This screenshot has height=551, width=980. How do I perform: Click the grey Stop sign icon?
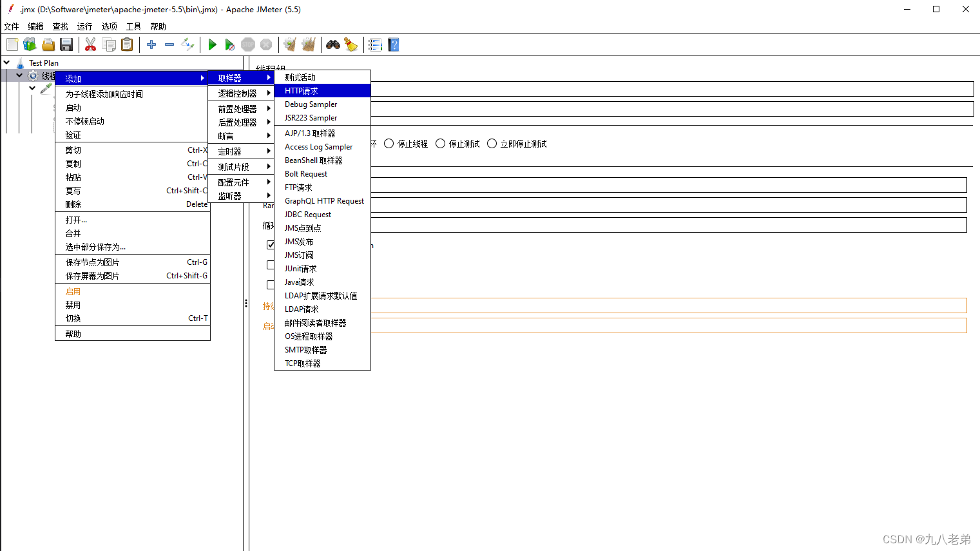coord(248,44)
